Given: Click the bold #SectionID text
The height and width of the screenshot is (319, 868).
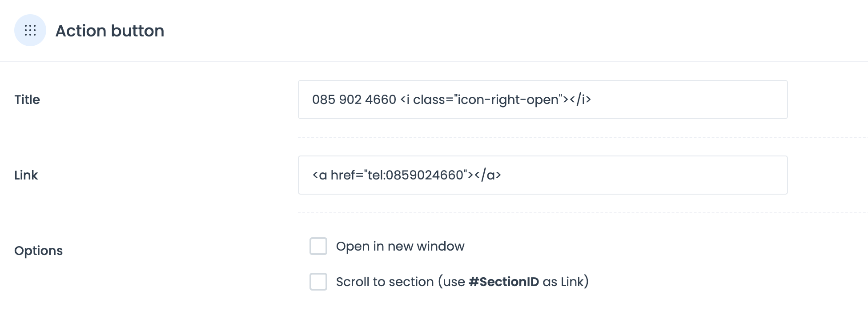Looking at the screenshot, I should pyautogui.click(x=504, y=282).
